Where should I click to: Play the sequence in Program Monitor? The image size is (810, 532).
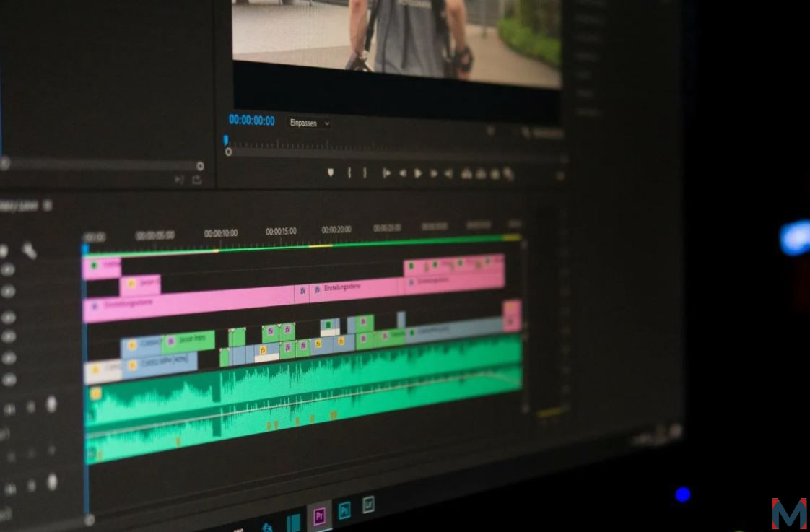click(418, 173)
